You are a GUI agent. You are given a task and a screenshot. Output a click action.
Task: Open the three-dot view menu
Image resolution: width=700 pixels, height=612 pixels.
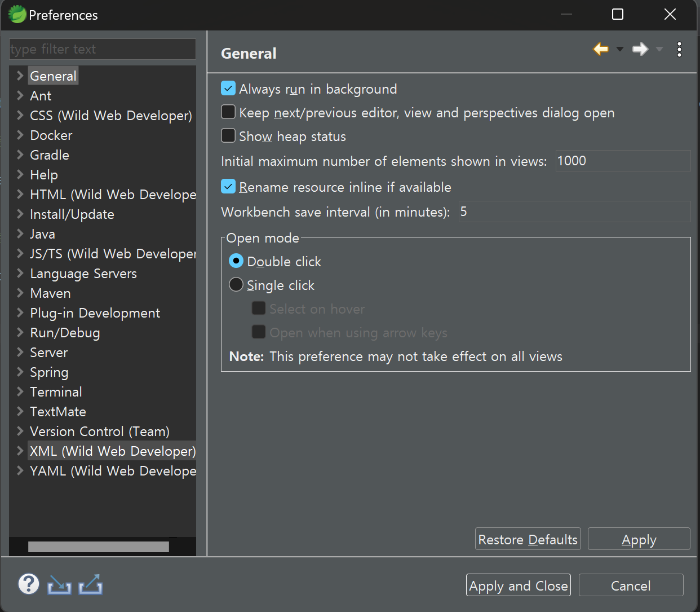coord(680,50)
